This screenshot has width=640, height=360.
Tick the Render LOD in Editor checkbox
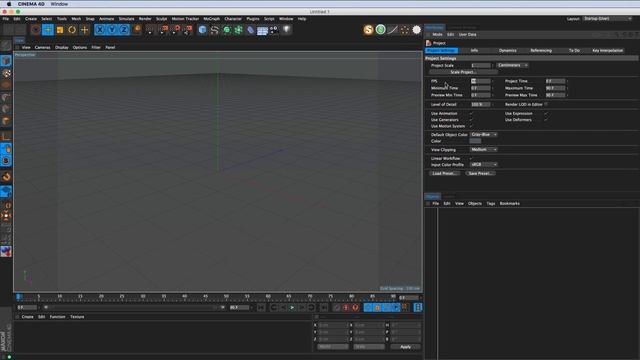[x=546, y=104]
